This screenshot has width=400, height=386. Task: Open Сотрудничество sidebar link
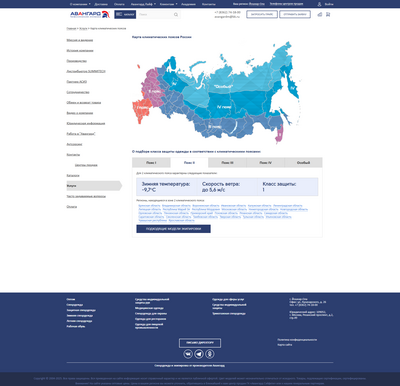click(x=78, y=92)
